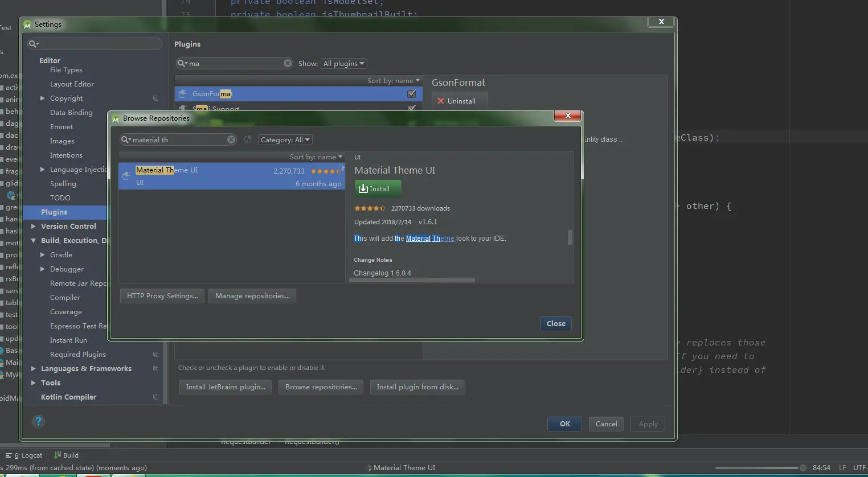
Task: Click the project-level icon next to Languages & Frameworks
Action: pyautogui.click(x=155, y=369)
